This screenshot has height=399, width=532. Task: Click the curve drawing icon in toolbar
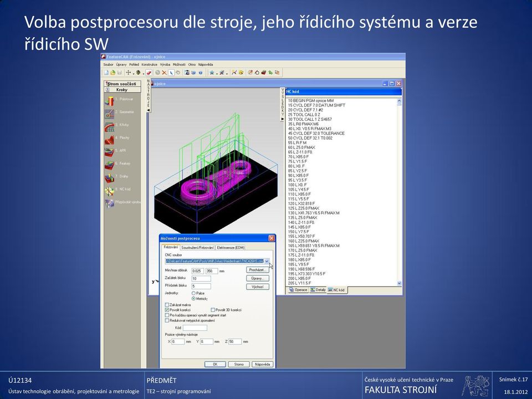tap(234, 73)
